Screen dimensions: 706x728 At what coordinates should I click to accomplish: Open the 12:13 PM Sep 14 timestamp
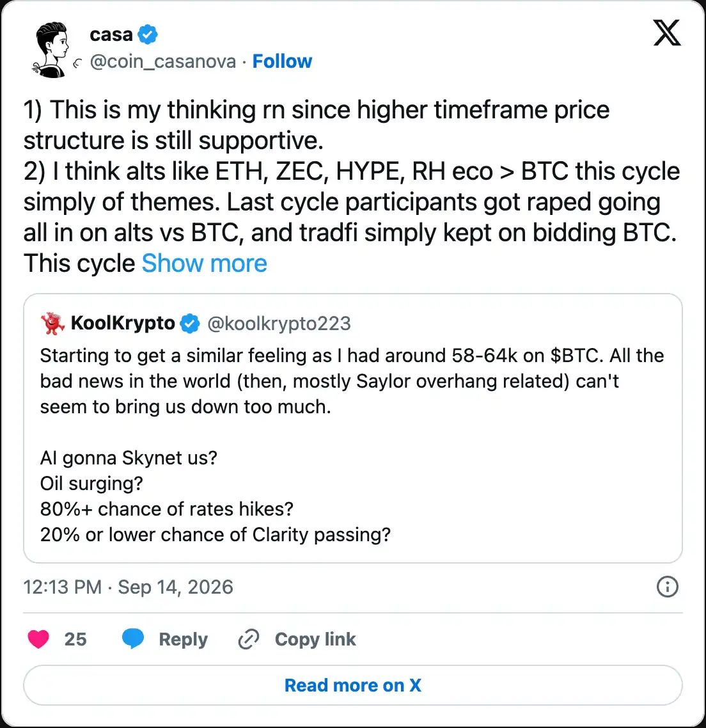pyautogui.click(x=129, y=587)
